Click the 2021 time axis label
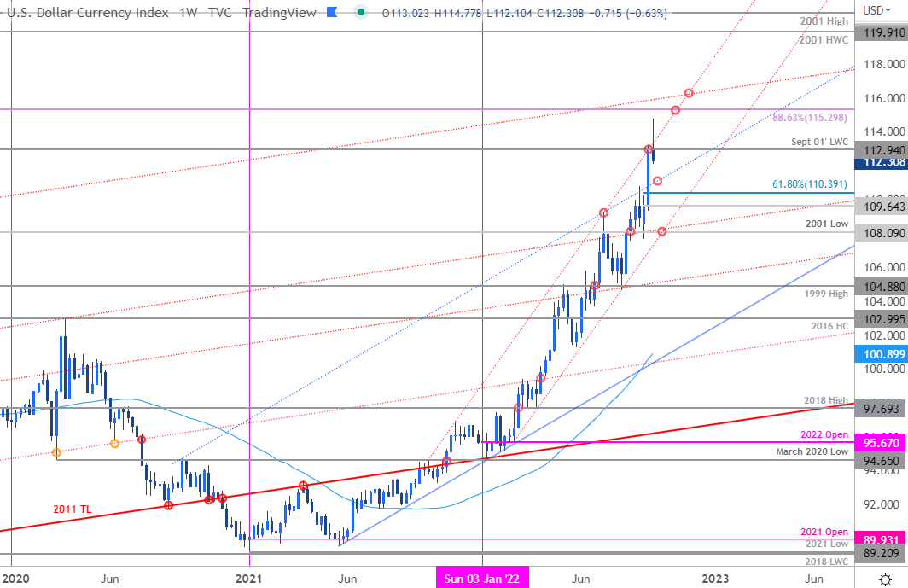The image size is (908, 588). click(x=249, y=579)
